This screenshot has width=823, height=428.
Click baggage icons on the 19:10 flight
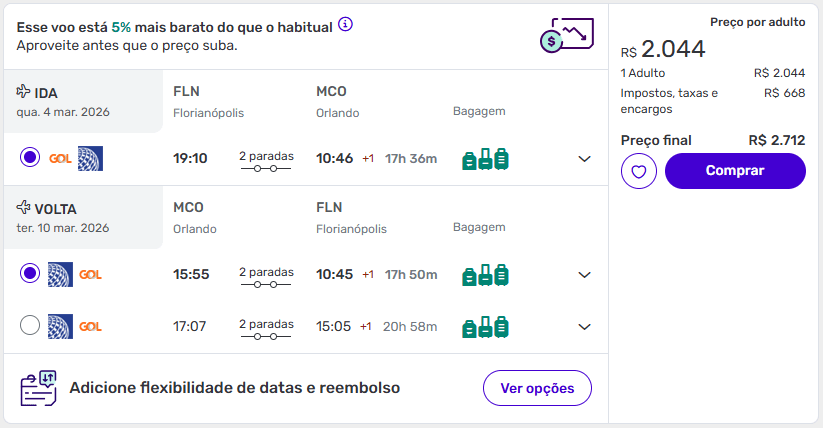coord(485,158)
